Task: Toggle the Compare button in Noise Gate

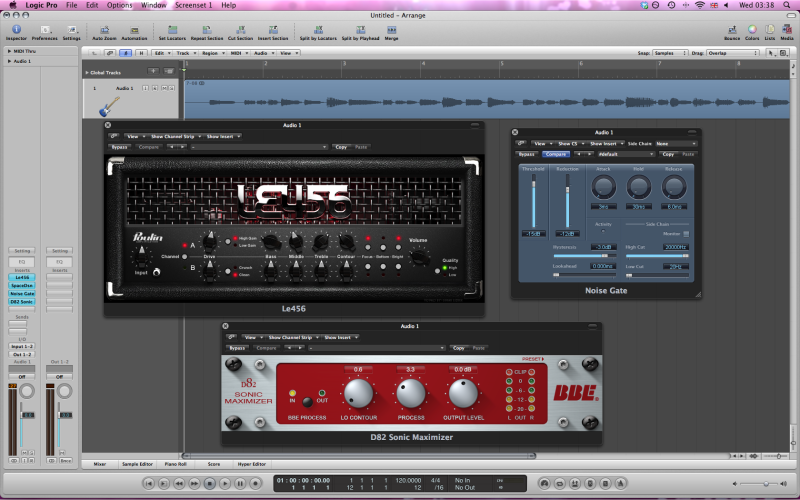Action: click(x=556, y=154)
